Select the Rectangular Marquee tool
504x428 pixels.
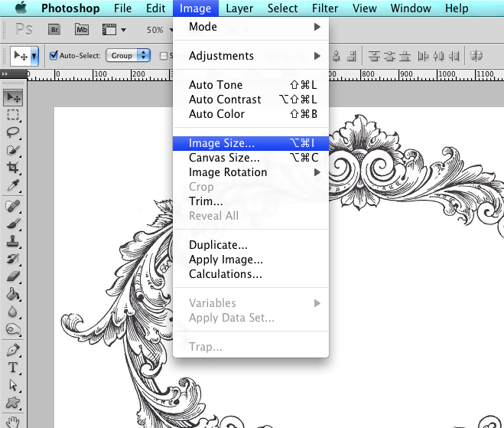tap(13, 115)
